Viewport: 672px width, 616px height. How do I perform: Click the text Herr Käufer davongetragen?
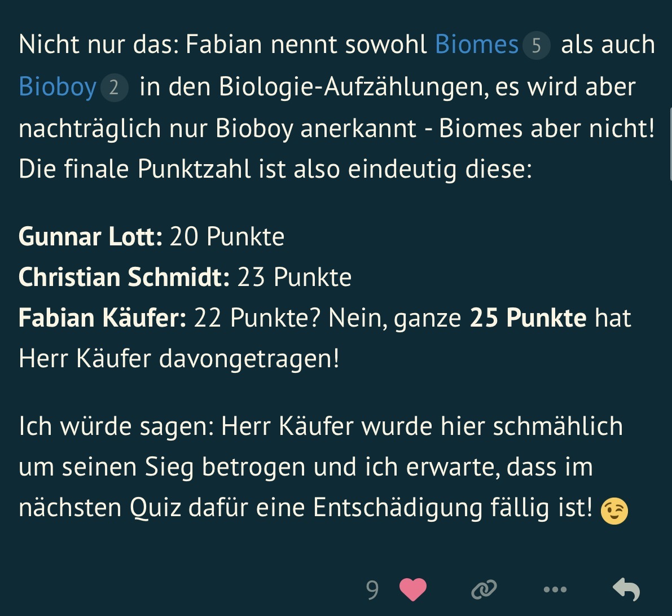(x=179, y=359)
